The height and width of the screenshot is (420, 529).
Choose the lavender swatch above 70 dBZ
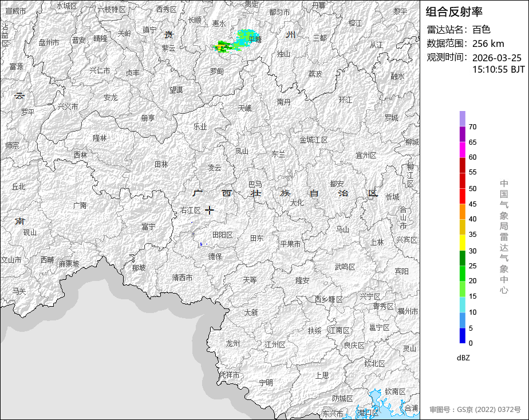pos(462,118)
